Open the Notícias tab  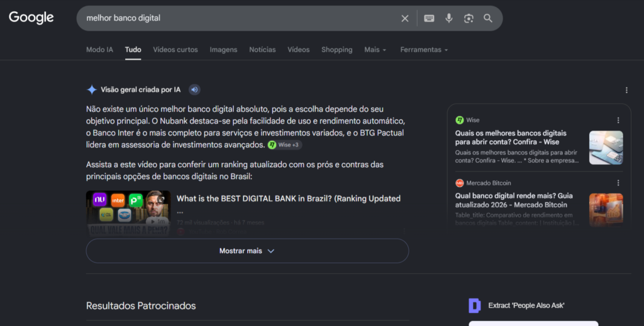tap(262, 50)
